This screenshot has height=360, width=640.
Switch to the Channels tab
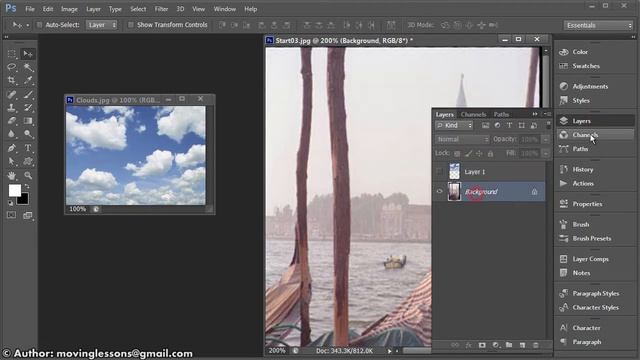coord(473,114)
